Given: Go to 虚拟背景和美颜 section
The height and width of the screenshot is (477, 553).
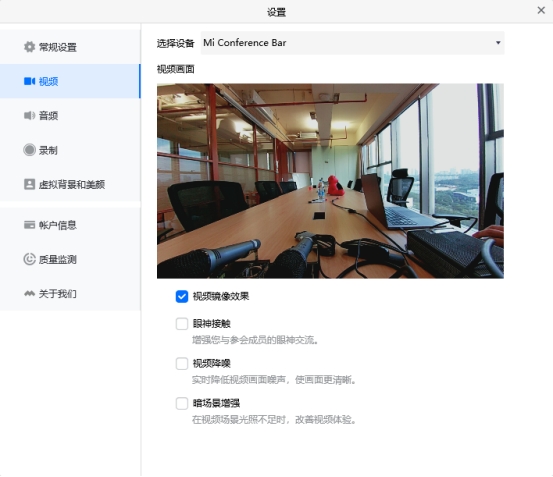Looking at the screenshot, I should (x=70, y=184).
